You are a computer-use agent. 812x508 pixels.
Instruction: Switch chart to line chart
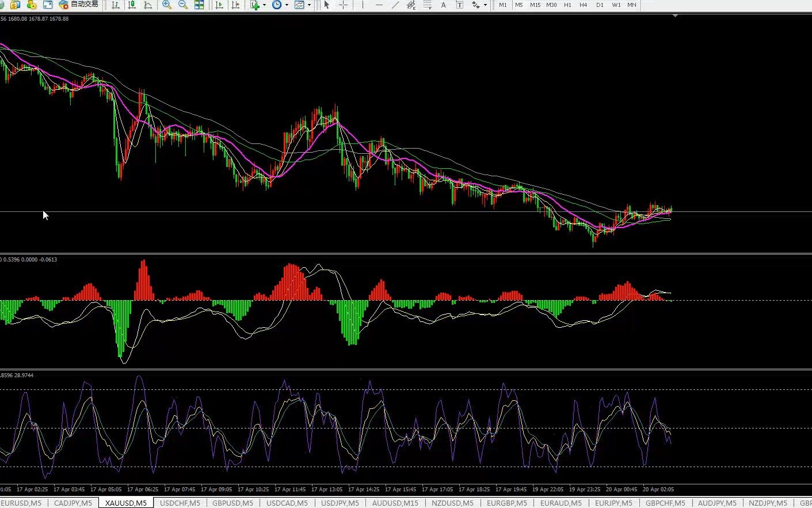coord(148,5)
